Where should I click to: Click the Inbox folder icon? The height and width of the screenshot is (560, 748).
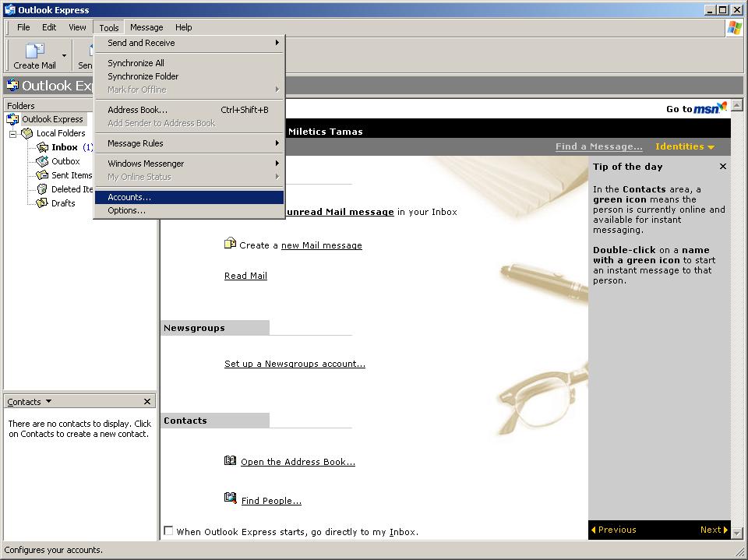[42, 147]
